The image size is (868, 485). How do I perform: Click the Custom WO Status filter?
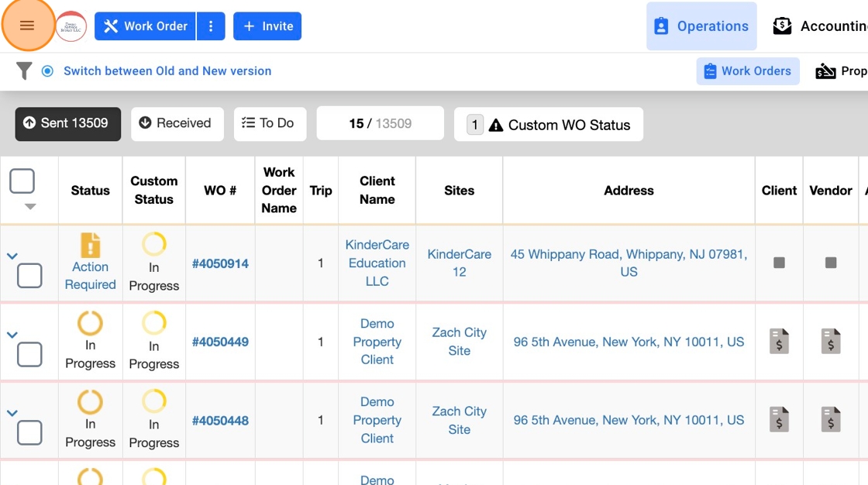tap(549, 125)
